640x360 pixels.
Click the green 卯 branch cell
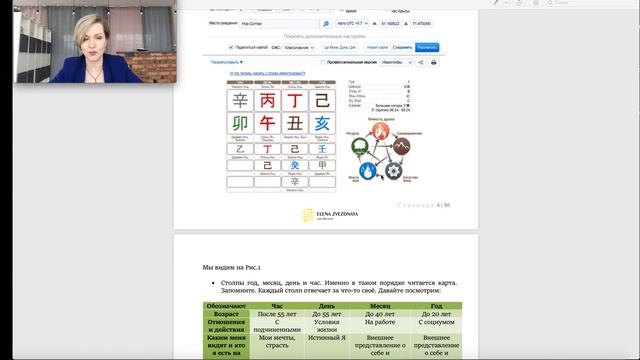click(x=240, y=123)
